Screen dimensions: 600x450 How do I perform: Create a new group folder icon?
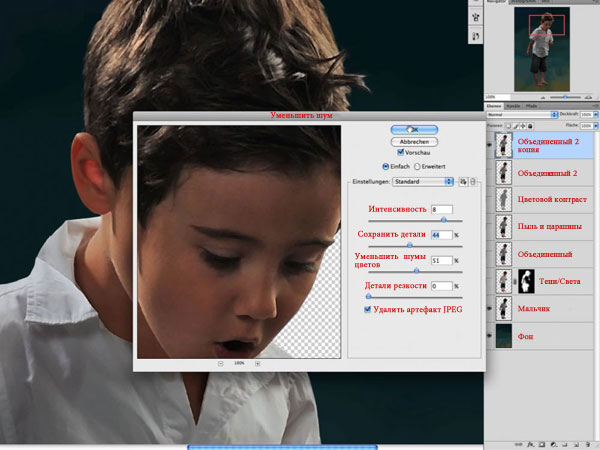(x=565, y=445)
